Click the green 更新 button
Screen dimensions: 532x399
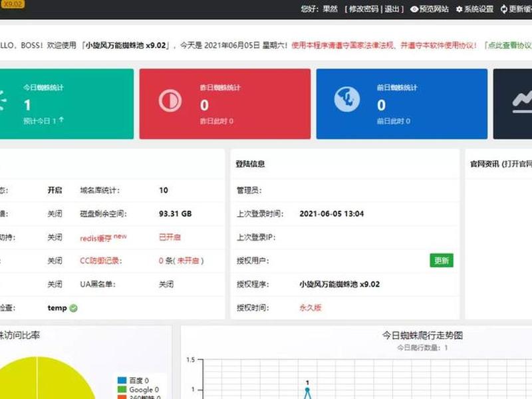pyautogui.click(x=442, y=261)
